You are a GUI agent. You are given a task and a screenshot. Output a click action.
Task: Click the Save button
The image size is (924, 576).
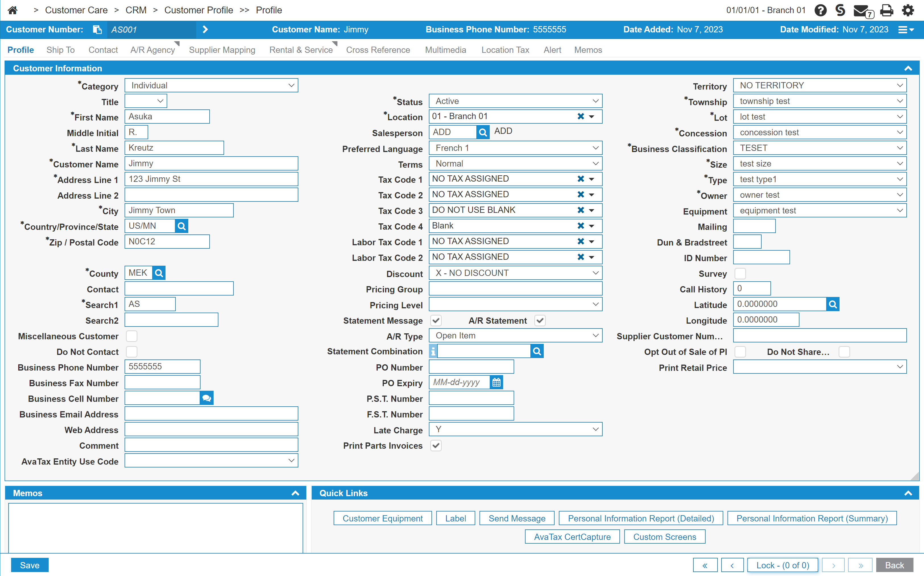click(30, 565)
